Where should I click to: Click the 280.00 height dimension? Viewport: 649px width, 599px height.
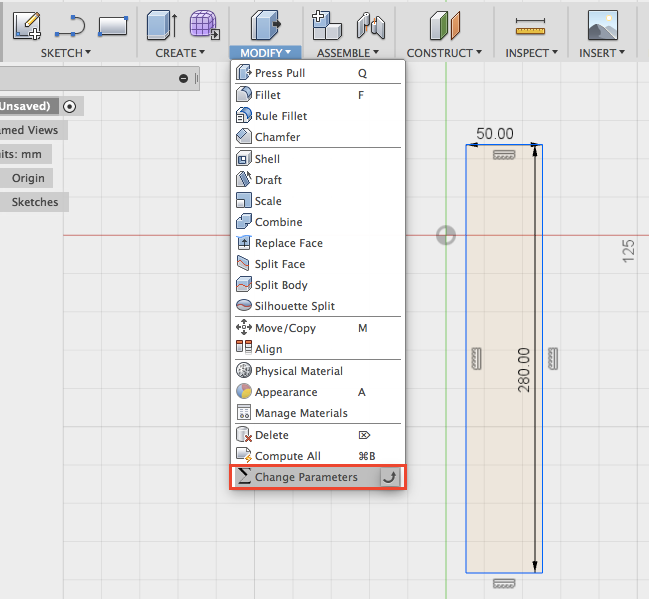click(524, 370)
